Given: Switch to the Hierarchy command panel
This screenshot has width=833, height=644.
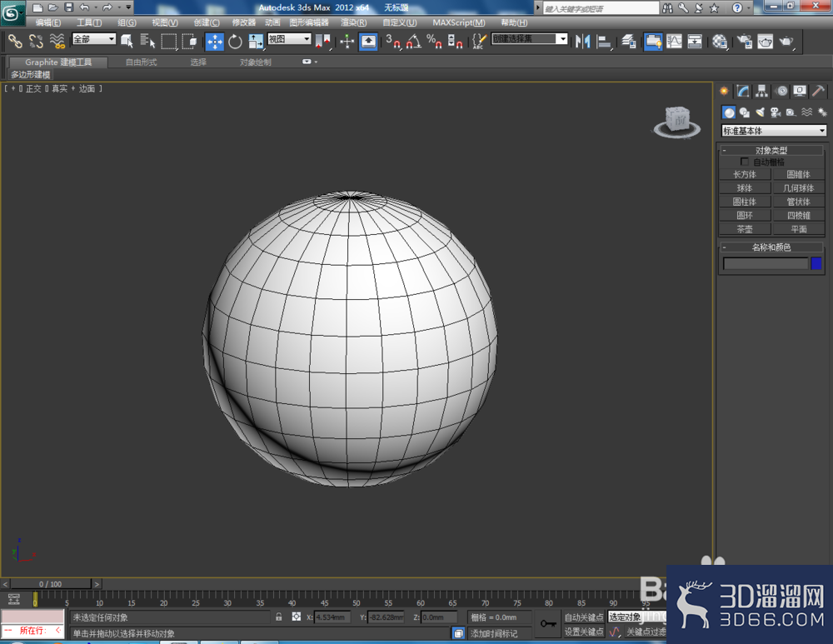Looking at the screenshot, I should point(762,91).
